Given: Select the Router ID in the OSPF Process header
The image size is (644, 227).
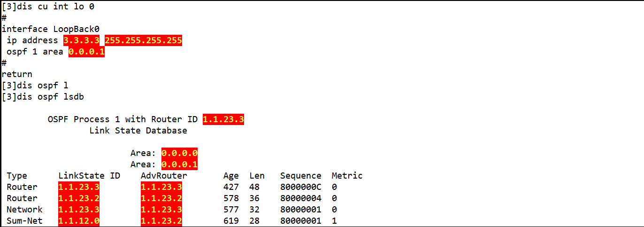Looking at the screenshot, I should 223,119.
